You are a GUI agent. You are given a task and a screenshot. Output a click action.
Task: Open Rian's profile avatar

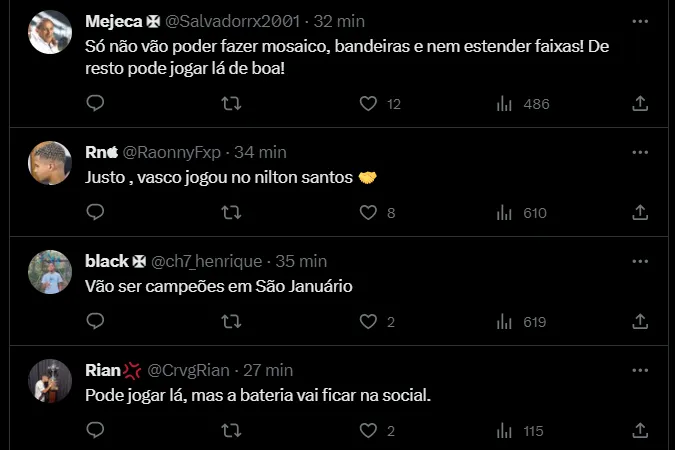[50, 381]
